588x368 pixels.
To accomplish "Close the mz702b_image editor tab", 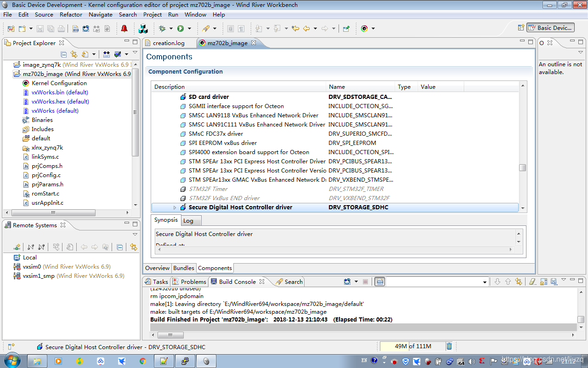I will pos(253,43).
